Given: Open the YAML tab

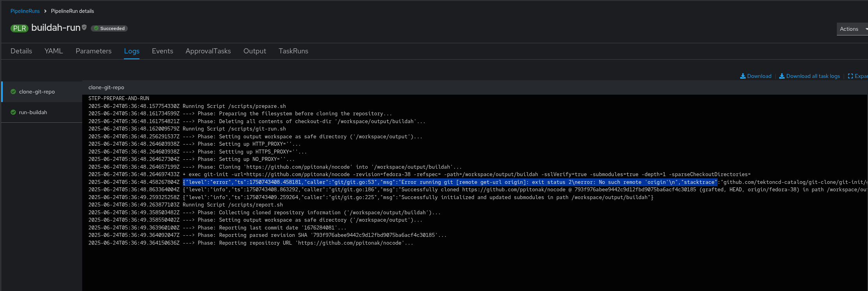Looking at the screenshot, I should point(54,51).
